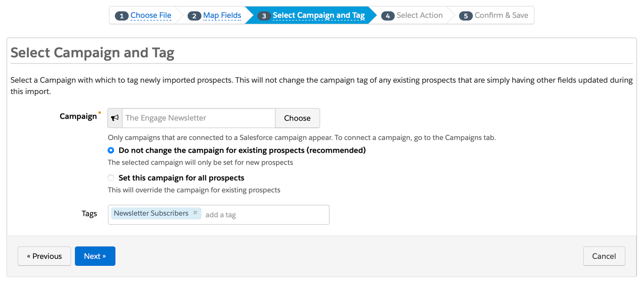644x288 pixels.
Task: Click step 4 number badge
Action: [388, 16]
